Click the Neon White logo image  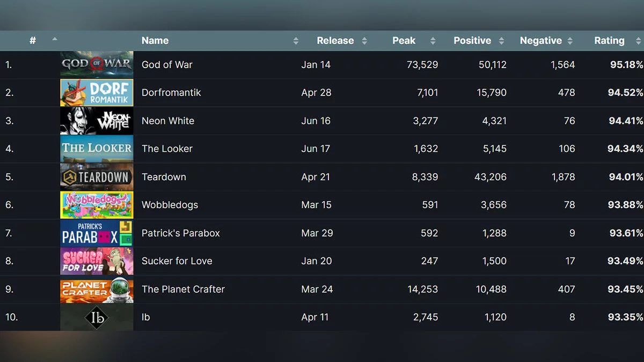click(97, 121)
